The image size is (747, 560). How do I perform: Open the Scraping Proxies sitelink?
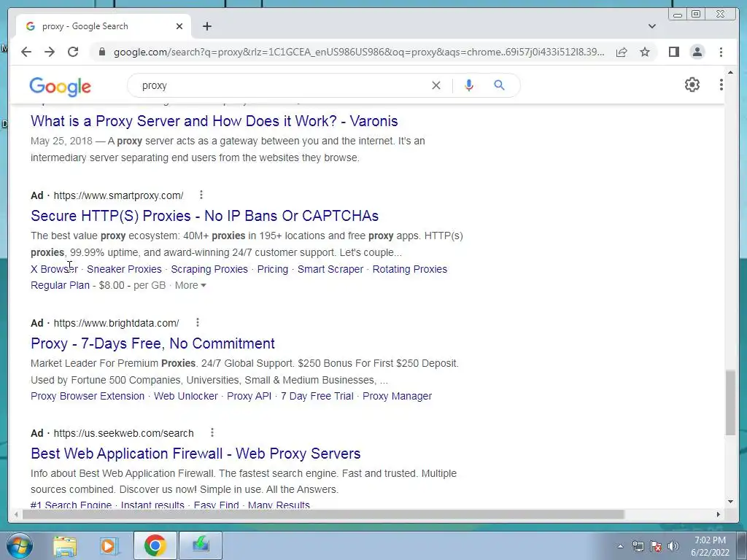(209, 269)
